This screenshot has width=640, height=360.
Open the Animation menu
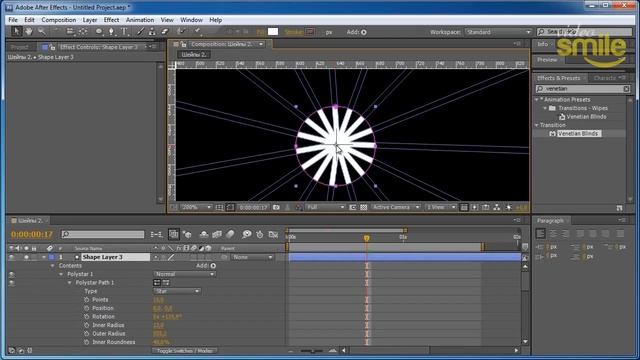coord(140,20)
